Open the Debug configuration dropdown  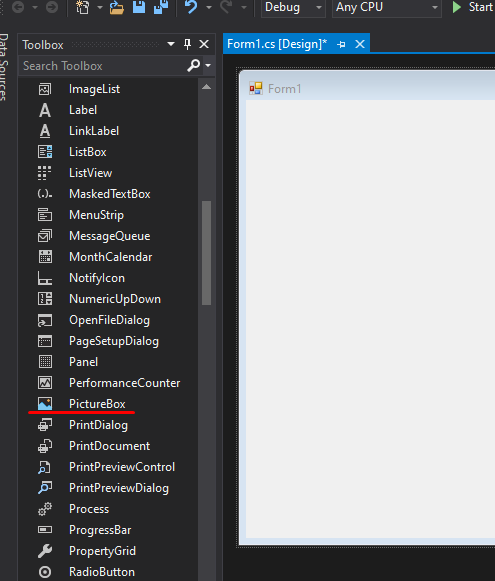[293, 7]
